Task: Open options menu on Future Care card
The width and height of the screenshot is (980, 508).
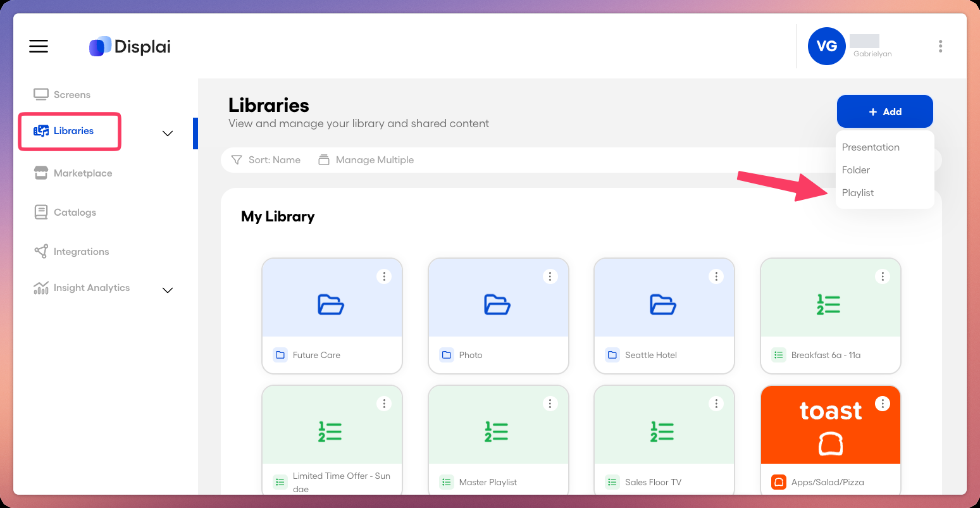Action: [x=384, y=276]
